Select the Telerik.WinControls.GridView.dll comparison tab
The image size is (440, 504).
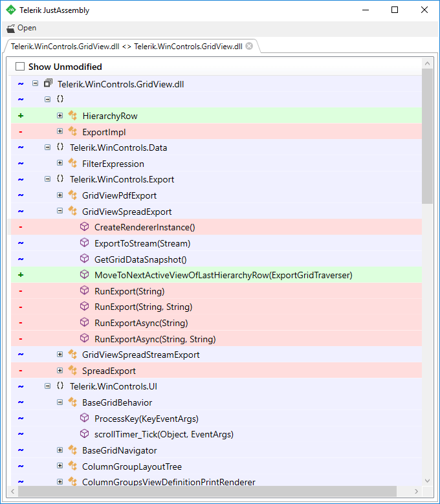click(x=126, y=47)
